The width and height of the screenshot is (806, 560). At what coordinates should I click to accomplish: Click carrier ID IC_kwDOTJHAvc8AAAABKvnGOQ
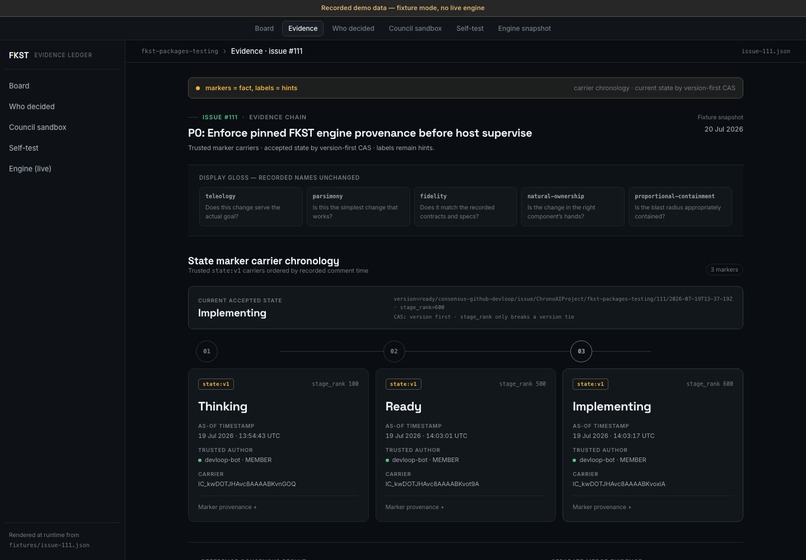tap(247, 484)
